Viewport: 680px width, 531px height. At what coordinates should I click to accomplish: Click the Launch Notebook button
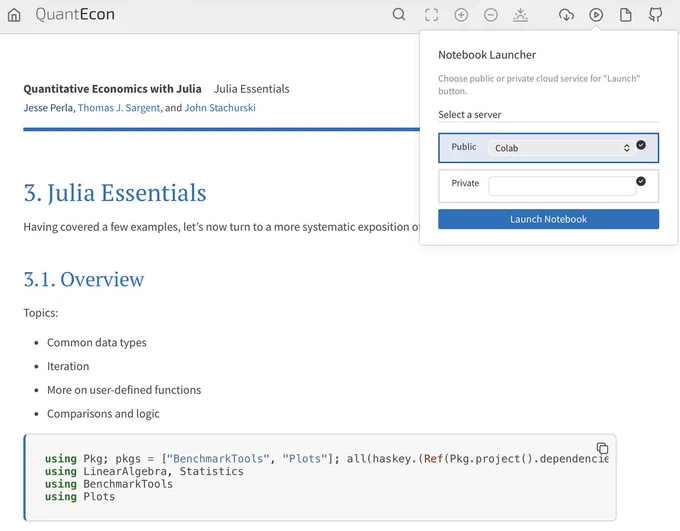[x=549, y=219]
